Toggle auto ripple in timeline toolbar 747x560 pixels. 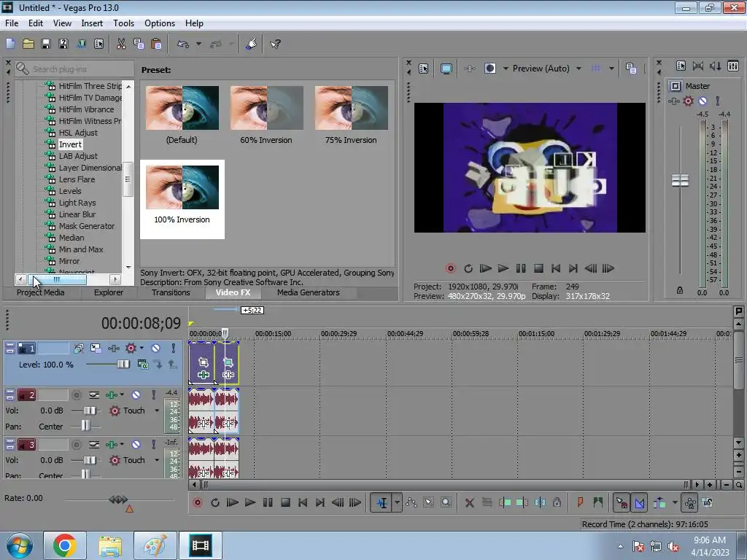659,502
